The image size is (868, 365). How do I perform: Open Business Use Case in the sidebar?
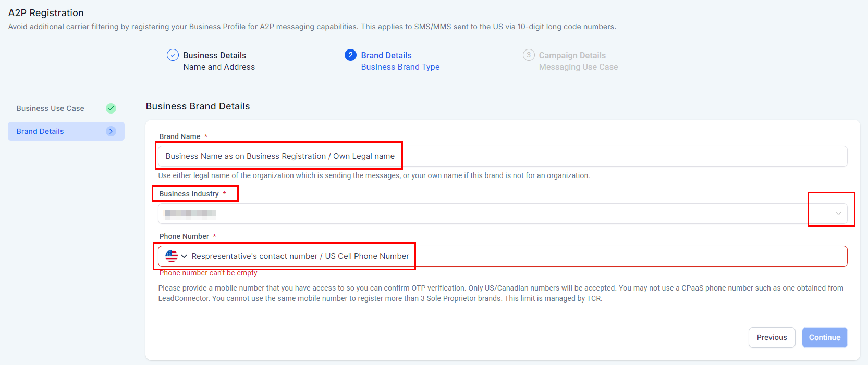tap(51, 108)
